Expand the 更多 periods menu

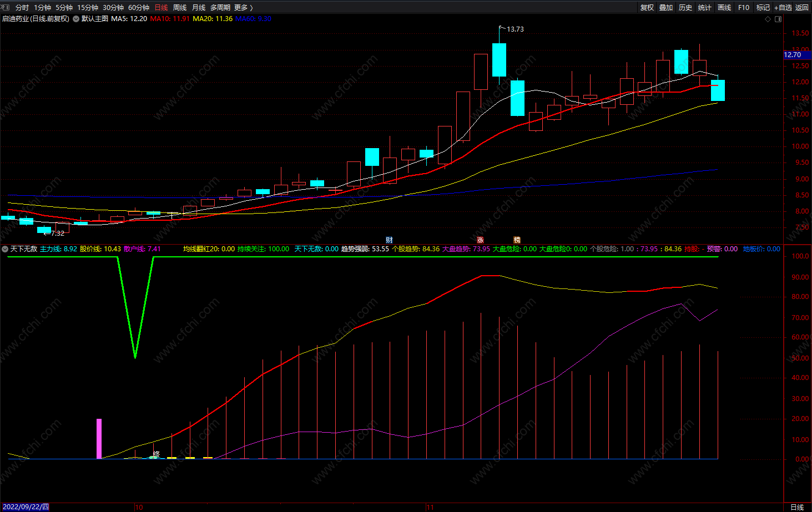(x=243, y=7)
